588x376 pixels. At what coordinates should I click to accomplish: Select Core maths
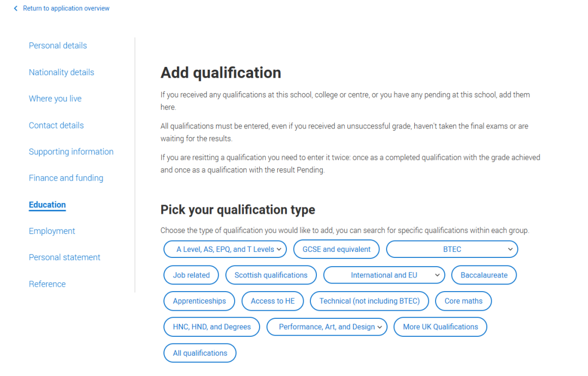(x=463, y=301)
